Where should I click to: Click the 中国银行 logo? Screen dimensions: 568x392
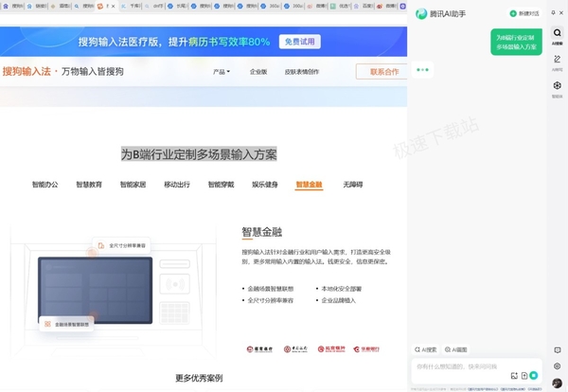[295, 349]
